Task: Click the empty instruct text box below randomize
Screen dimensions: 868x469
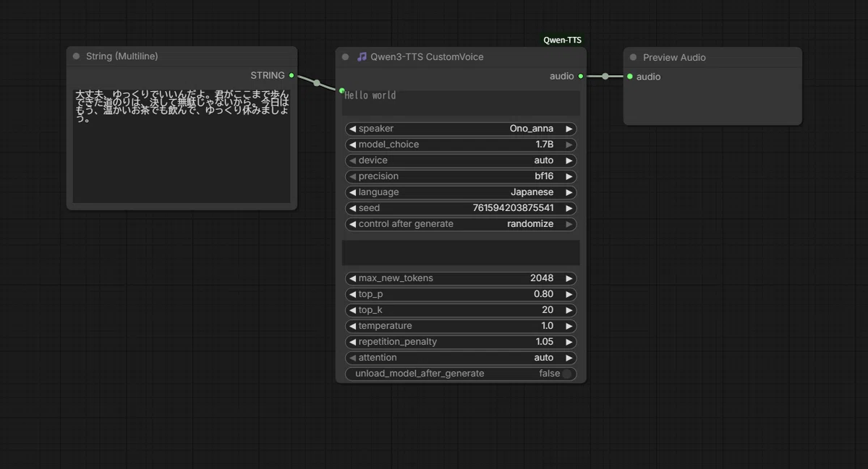Action: [461, 252]
